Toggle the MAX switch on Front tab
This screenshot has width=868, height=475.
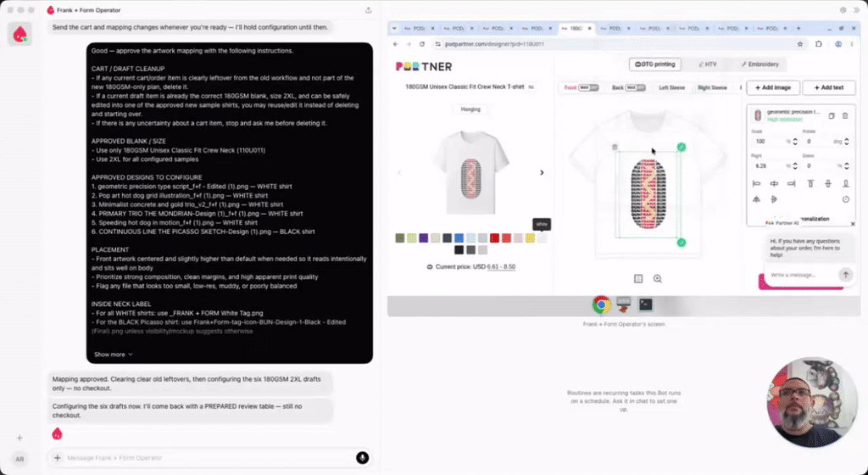[588, 87]
